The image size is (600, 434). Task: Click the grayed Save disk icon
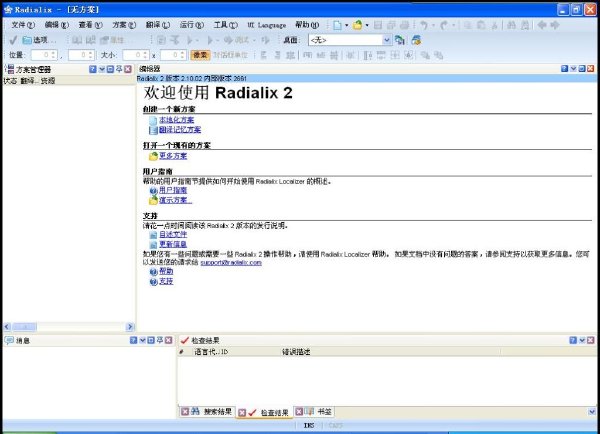(x=378, y=25)
